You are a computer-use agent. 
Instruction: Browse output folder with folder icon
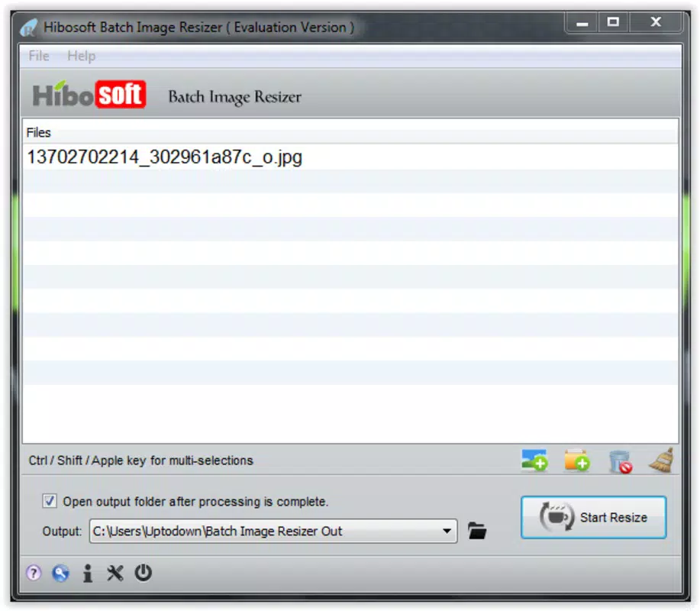pos(477,531)
